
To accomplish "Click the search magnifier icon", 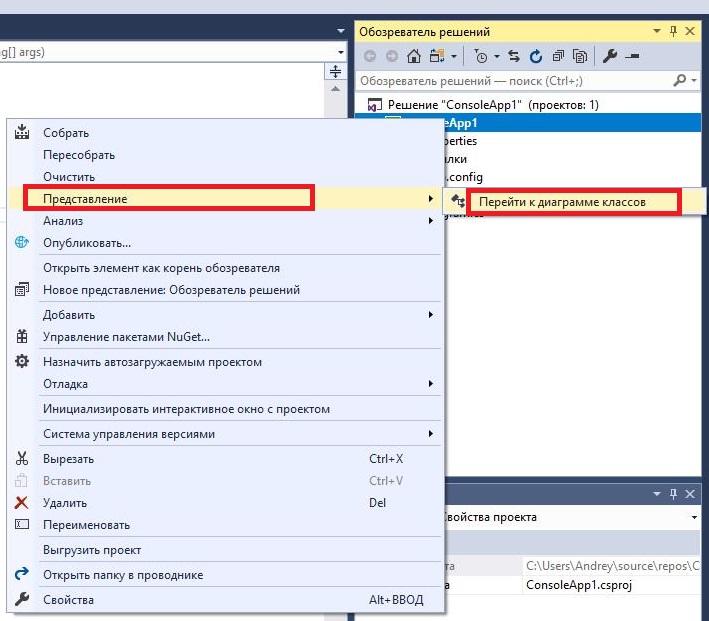I will [x=680, y=81].
